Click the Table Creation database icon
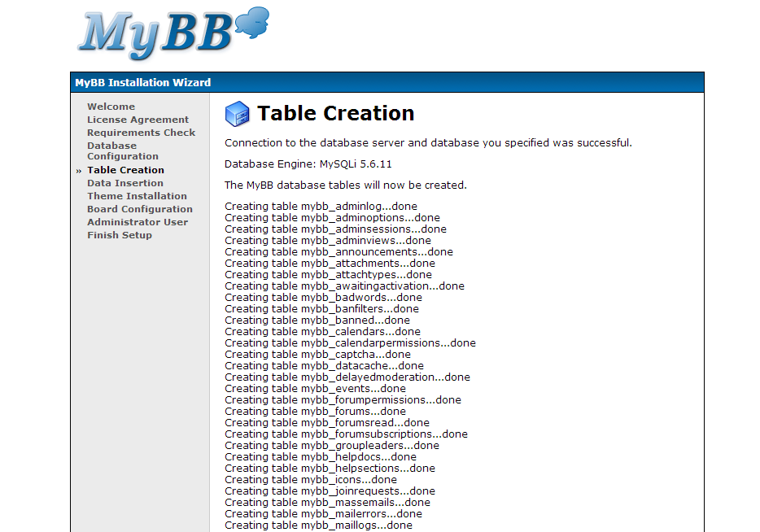Screen dimensions: 760x532 pos(237,114)
